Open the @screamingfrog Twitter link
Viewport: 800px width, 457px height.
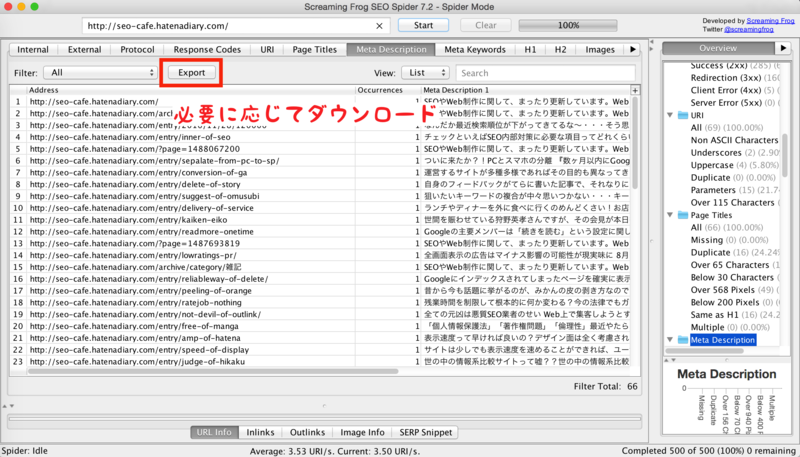(x=748, y=29)
